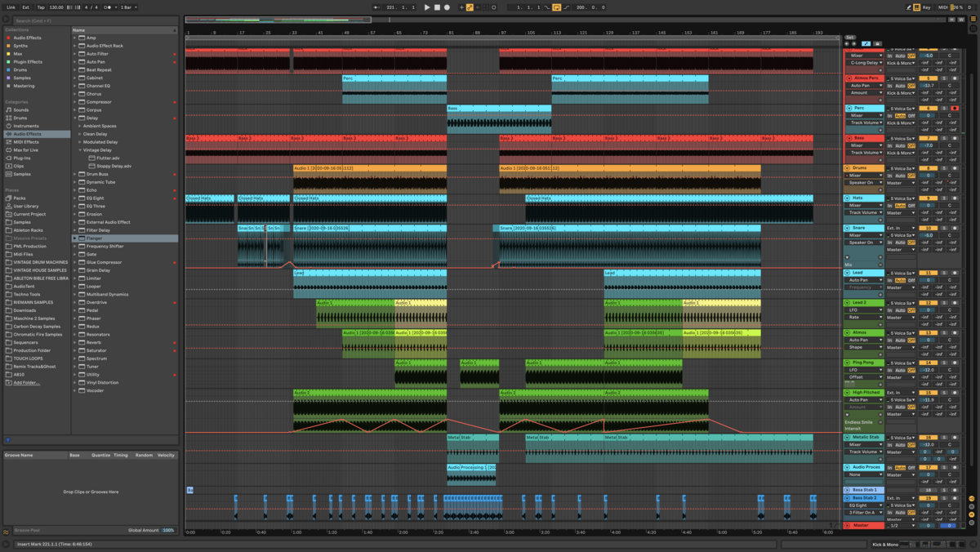
Task: Open the Packs place in browser
Action: tap(19, 198)
